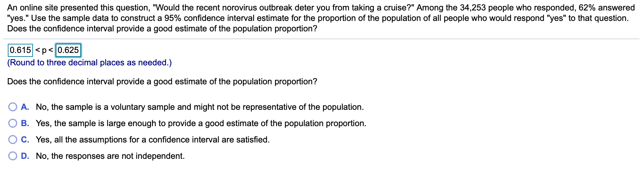Click answer text 'all the assumptions are satisfied'
The width and height of the screenshot is (644, 183).
click(153, 140)
